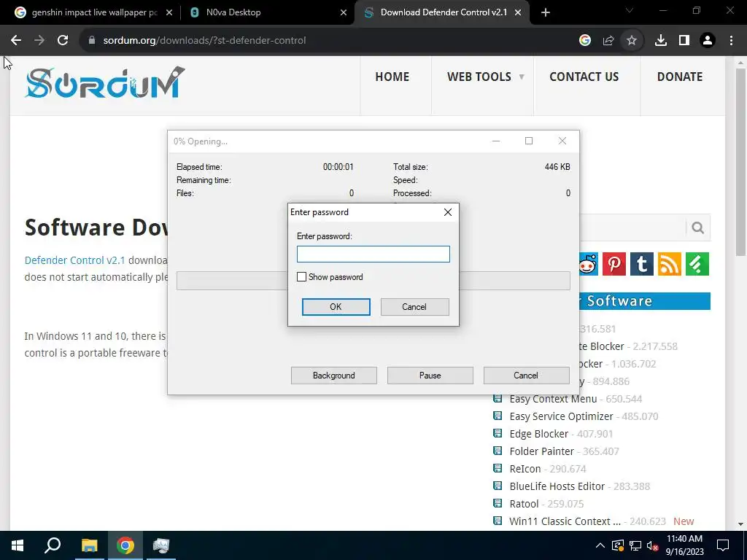Bookmark this page with the star icon

point(632,41)
